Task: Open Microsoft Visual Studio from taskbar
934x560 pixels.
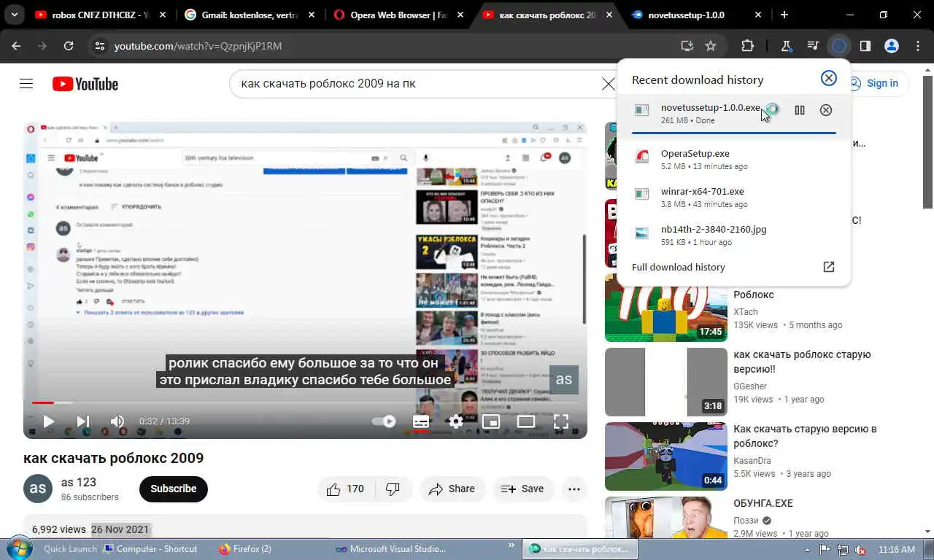Action: [390, 549]
